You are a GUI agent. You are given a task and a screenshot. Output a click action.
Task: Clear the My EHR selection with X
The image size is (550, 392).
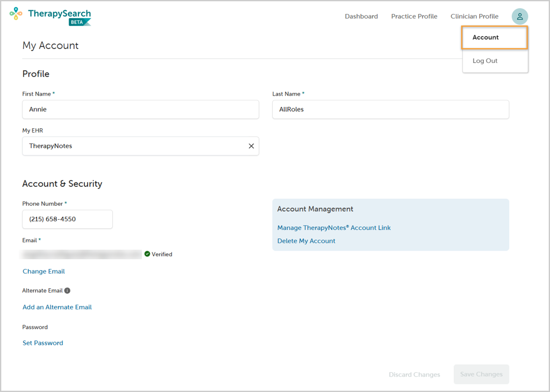coord(251,146)
